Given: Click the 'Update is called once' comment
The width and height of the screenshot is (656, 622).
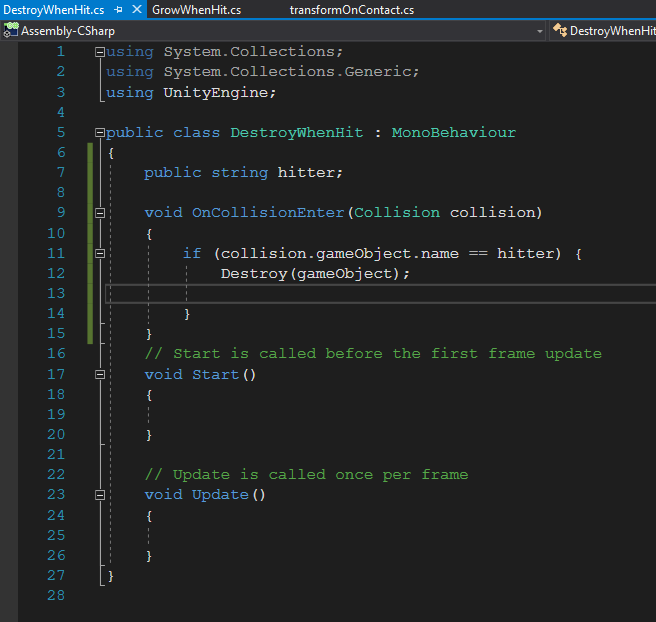Looking at the screenshot, I should pos(306,474).
